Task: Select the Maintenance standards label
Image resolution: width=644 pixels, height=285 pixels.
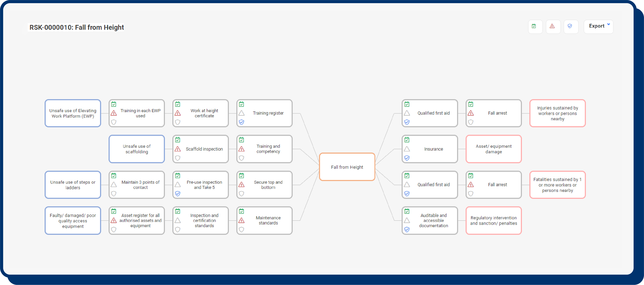Action: tap(268, 220)
